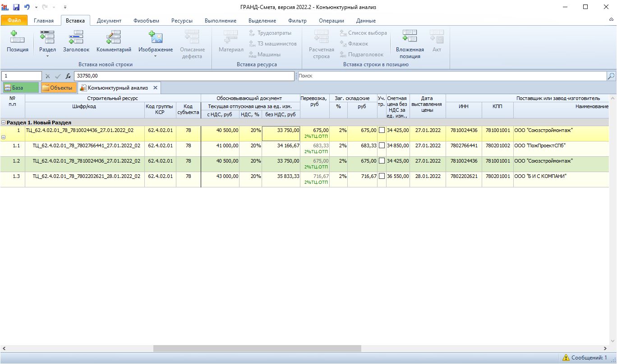
Task: Toggle Уч. тр. checkbox for Б И С КОМПАНИ row
Action: pos(382,176)
